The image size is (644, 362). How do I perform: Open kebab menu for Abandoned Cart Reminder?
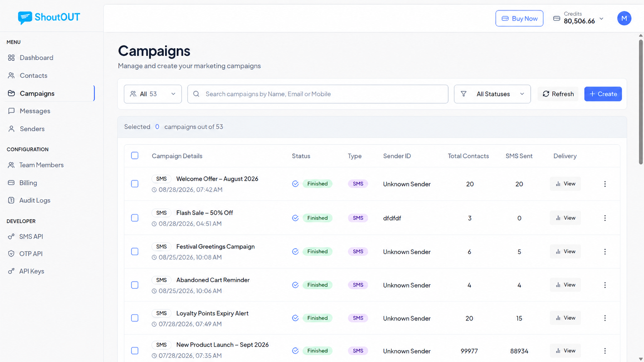coord(605,285)
